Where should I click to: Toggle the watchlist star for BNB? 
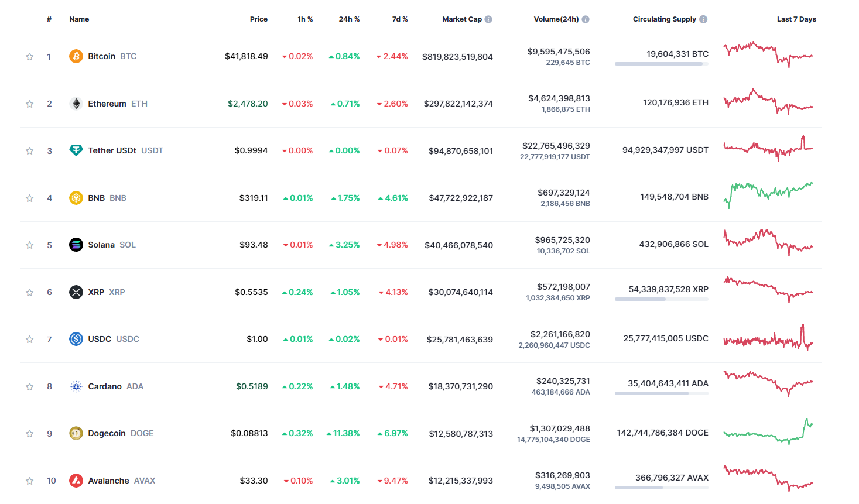pyautogui.click(x=29, y=198)
